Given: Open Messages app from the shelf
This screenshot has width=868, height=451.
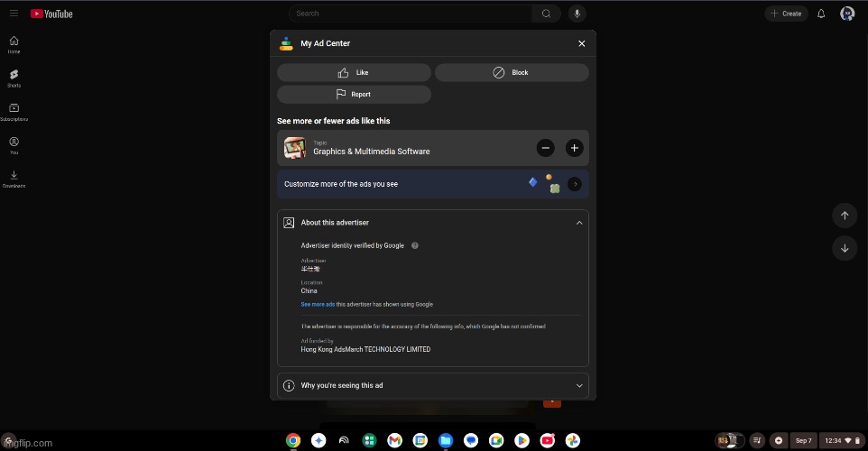Looking at the screenshot, I should (x=471, y=440).
